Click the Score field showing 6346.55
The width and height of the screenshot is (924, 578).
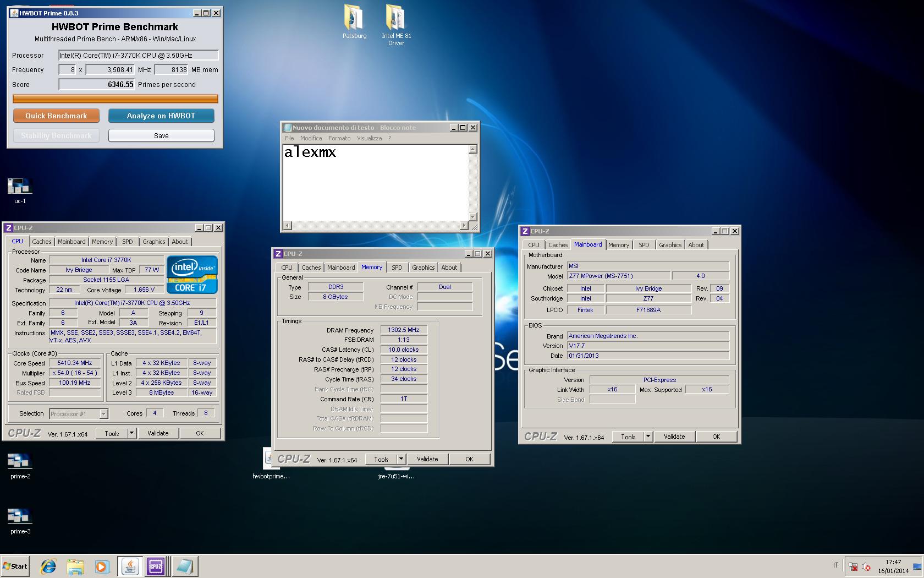[97, 85]
